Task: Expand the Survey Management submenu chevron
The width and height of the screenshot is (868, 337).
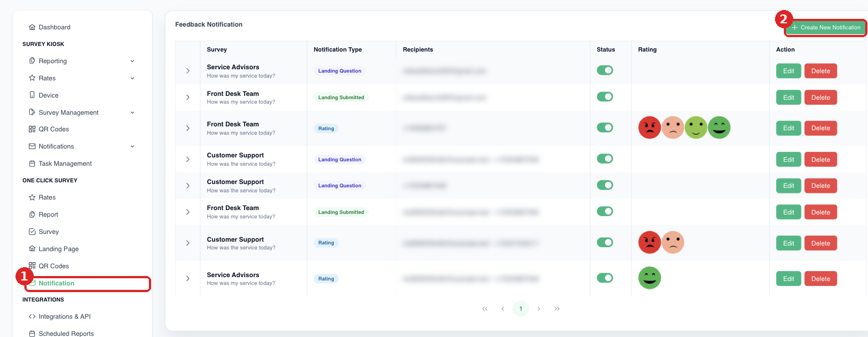Action: [132, 113]
